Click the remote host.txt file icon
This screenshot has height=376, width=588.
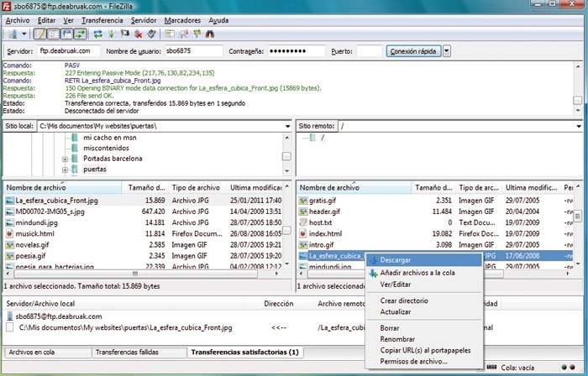pyautogui.click(x=303, y=222)
